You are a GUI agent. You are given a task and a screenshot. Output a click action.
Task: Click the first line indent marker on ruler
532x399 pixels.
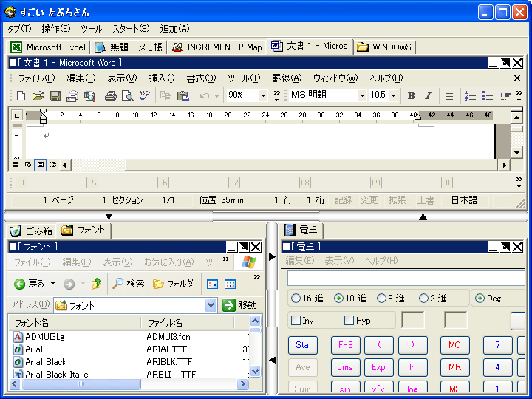coord(43,112)
